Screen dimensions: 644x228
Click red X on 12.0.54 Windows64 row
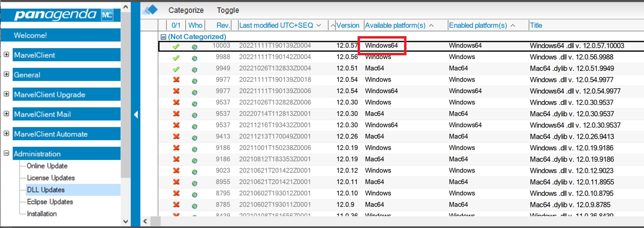pyautogui.click(x=176, y=91)
